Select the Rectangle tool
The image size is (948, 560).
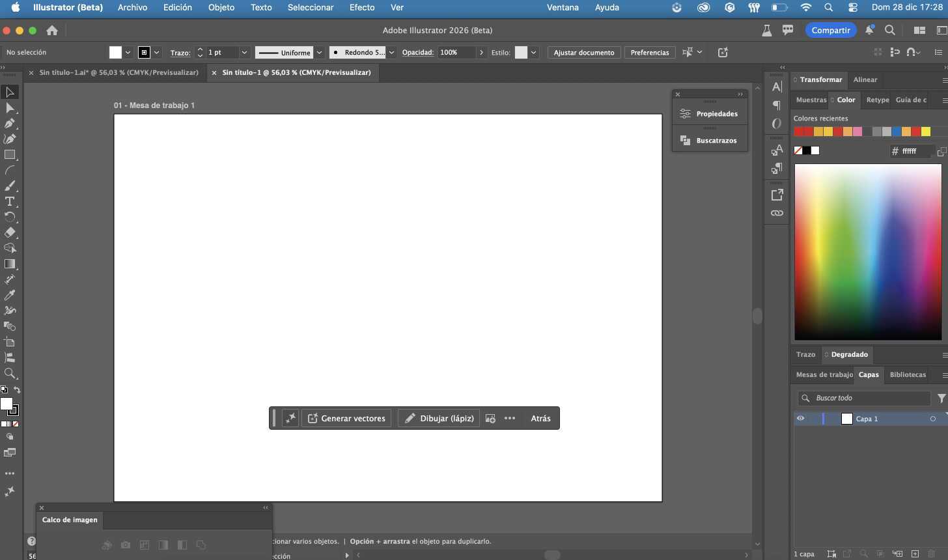(x=10, y=153)
